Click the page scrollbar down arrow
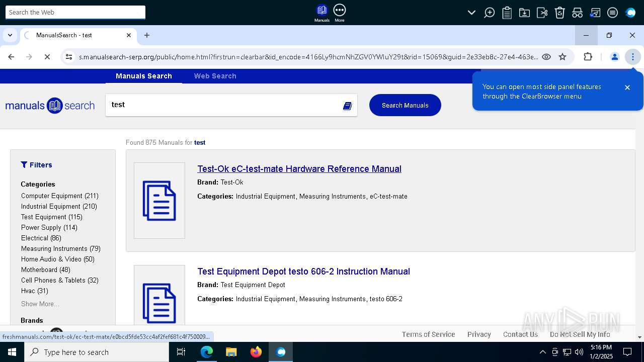 point(639,337)
